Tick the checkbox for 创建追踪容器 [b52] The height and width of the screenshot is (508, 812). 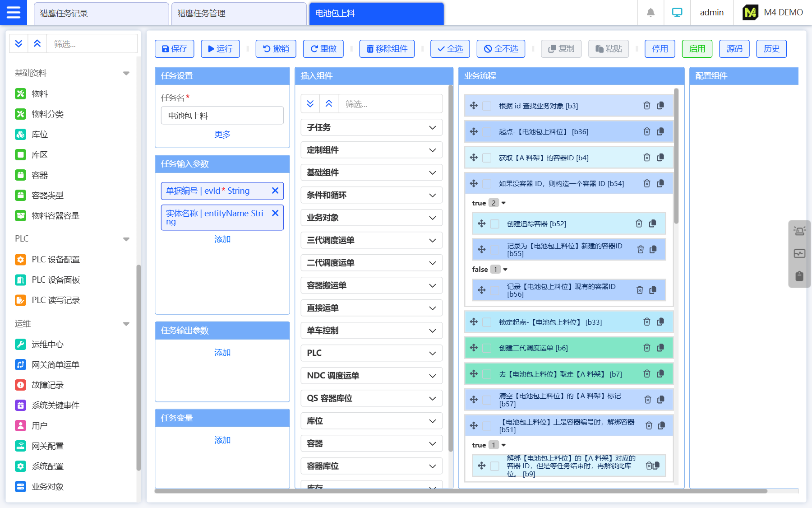coord(495,224)
